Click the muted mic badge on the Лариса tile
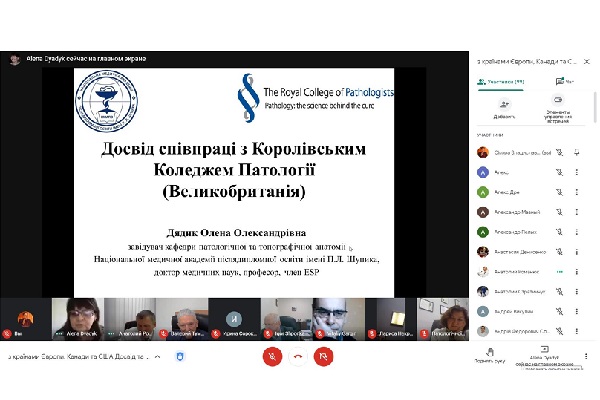The image size is (600, 400). pyautogui.click(x=372, y=334)
